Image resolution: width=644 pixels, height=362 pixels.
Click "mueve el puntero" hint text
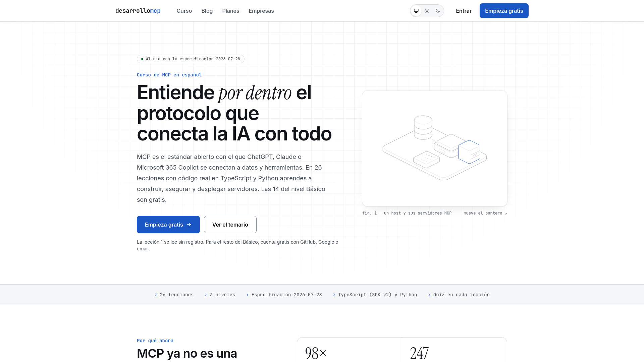485,213
